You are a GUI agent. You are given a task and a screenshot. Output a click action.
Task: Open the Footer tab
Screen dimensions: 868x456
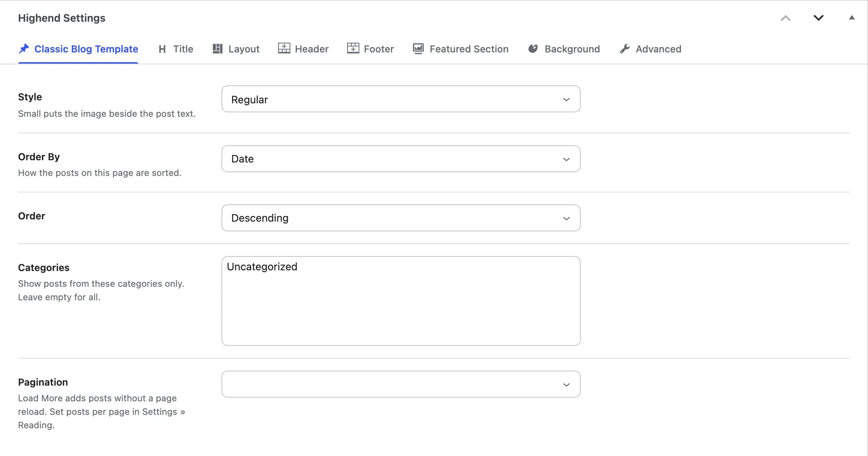click(370, 49)
